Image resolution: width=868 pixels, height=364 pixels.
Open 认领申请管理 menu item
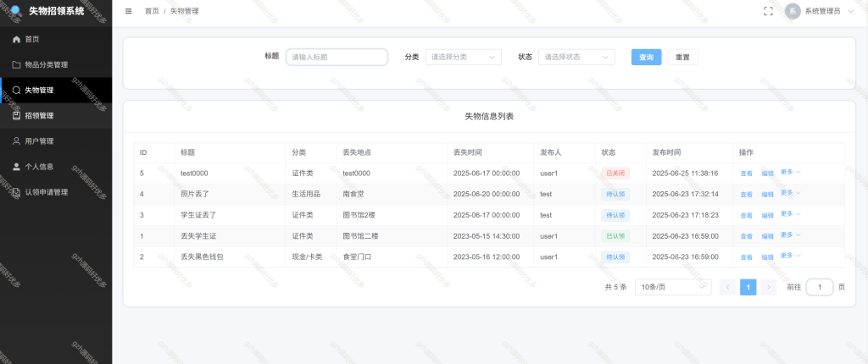pos(56,192)
